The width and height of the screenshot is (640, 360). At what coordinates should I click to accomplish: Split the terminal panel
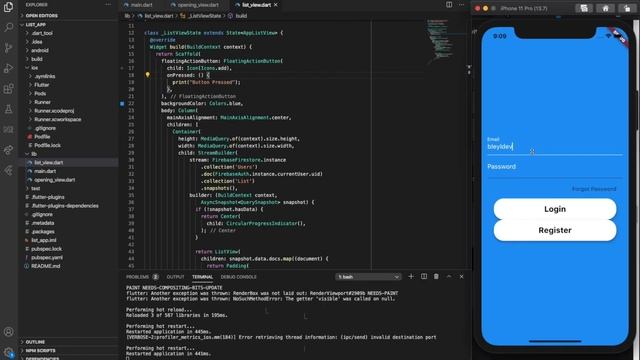(x=424, y=277)
